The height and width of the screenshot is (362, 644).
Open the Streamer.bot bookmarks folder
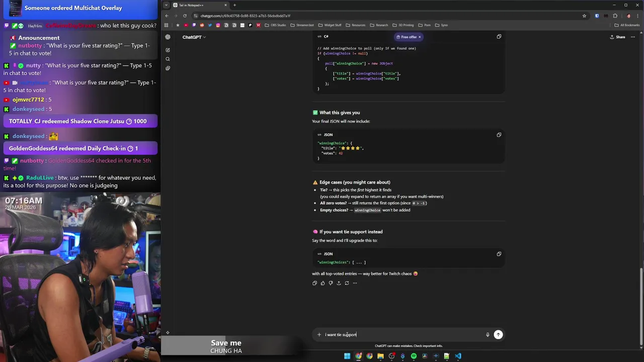[x=302, y=25]
